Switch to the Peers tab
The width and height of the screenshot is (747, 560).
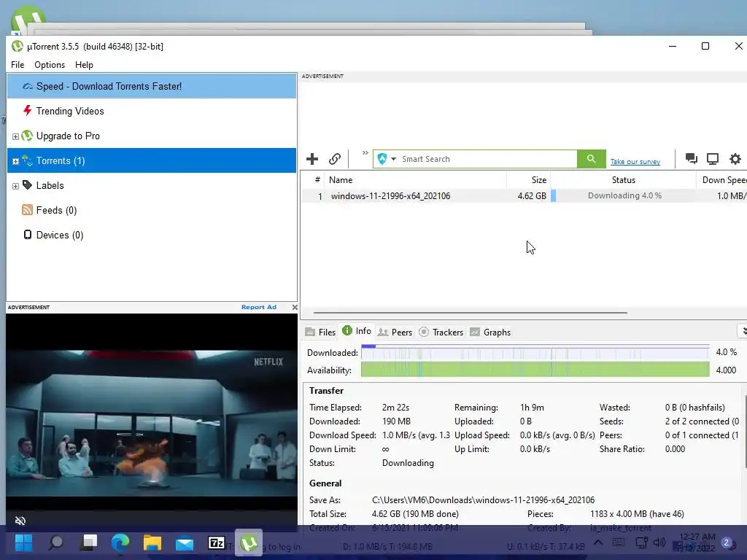click(x=395, y=332)
